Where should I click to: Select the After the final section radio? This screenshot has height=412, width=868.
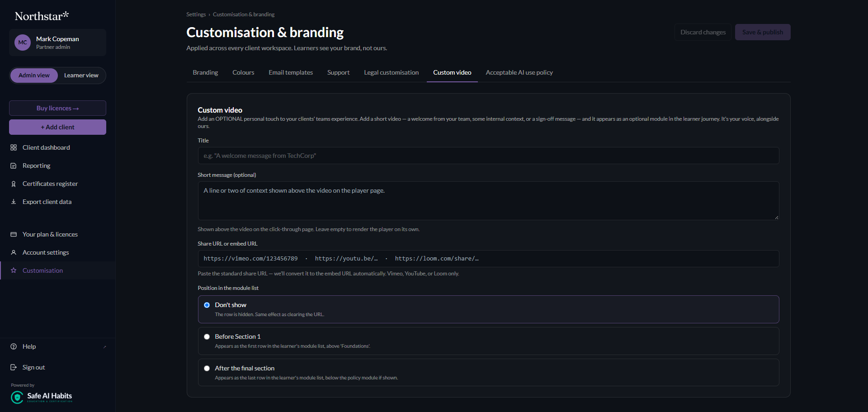pyautogui.click(x=207, y=368)
